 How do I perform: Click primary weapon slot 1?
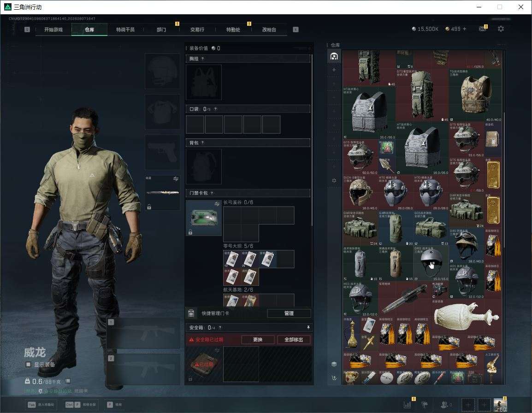pos(143,334)
